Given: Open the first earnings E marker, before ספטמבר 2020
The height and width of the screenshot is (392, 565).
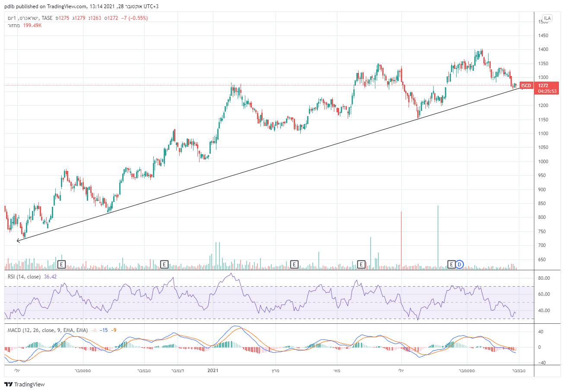Looking at the screenshot, I should (x=61, y=264).
